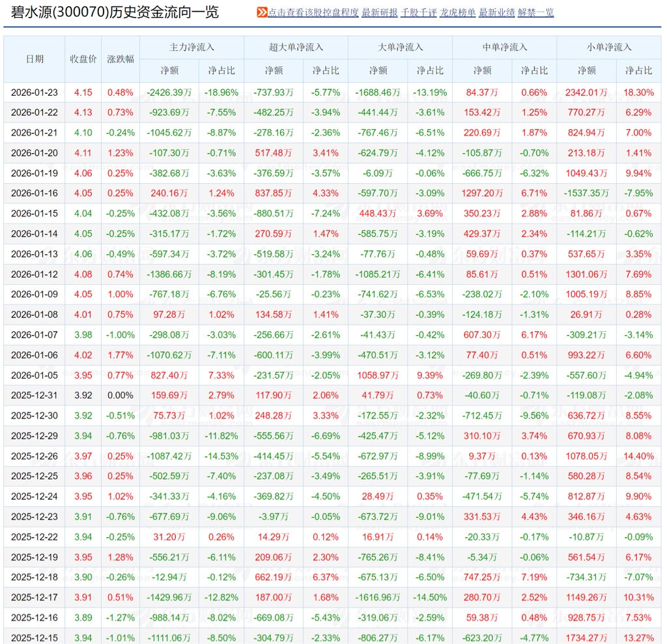Click closing price 4.15

(83, 93)
